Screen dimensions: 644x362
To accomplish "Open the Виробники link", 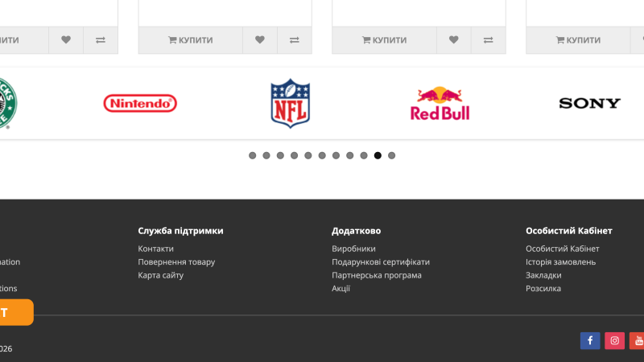I will (x=353, y=249).
